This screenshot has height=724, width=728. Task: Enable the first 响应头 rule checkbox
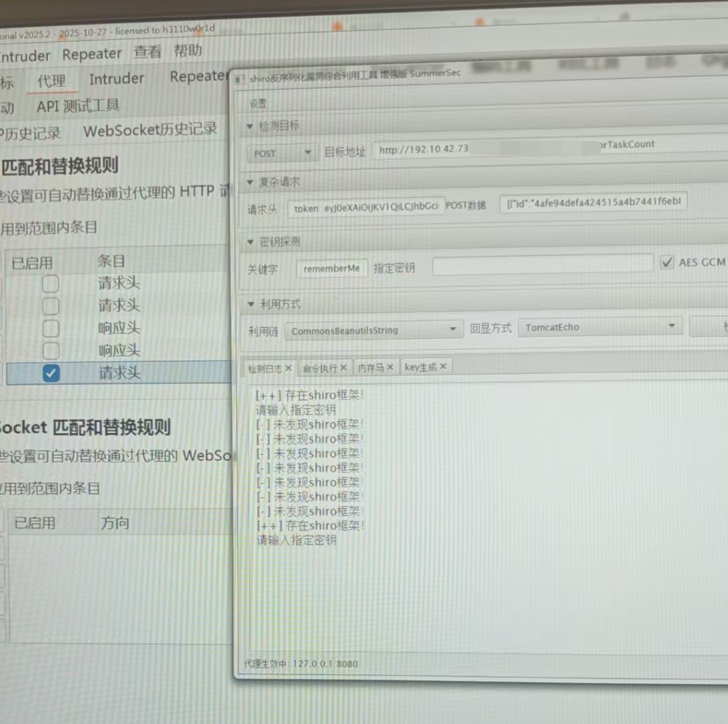[50, 328]
